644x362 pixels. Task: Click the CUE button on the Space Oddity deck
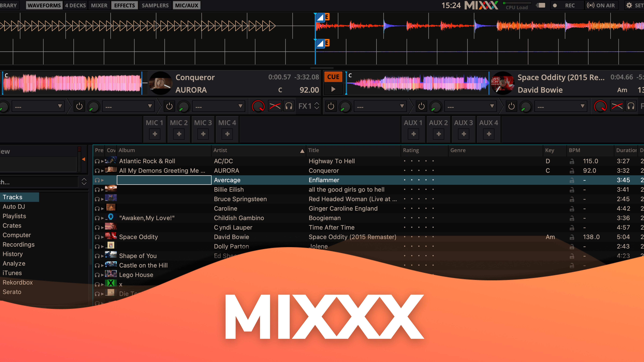[333, 77]
